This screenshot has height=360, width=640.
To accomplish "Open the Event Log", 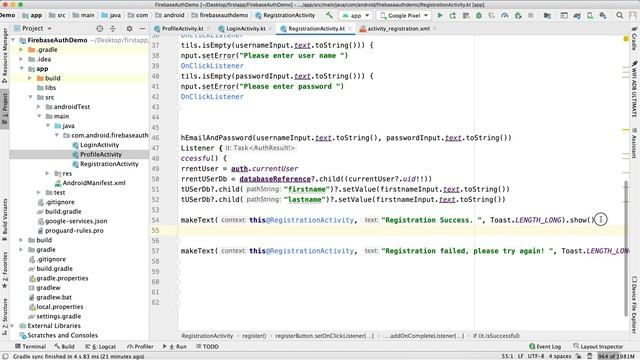I will point(545,347).
